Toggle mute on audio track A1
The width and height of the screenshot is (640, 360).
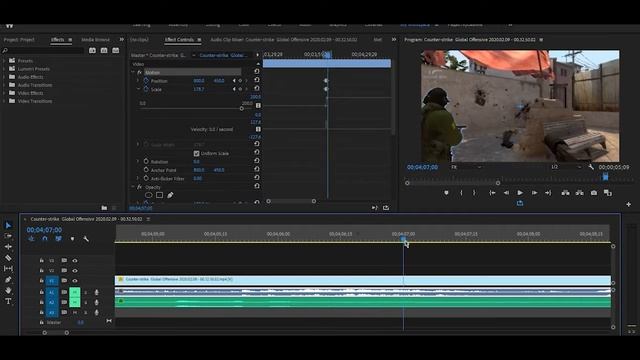pos(75,292)
